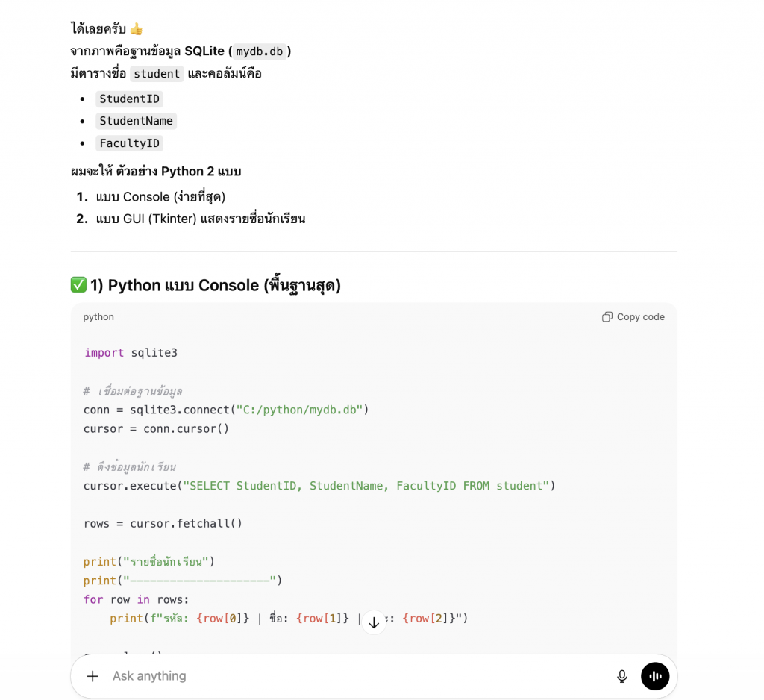
Task: Click the "import sqlite3" code line
Action: click(x=131, y=353)
